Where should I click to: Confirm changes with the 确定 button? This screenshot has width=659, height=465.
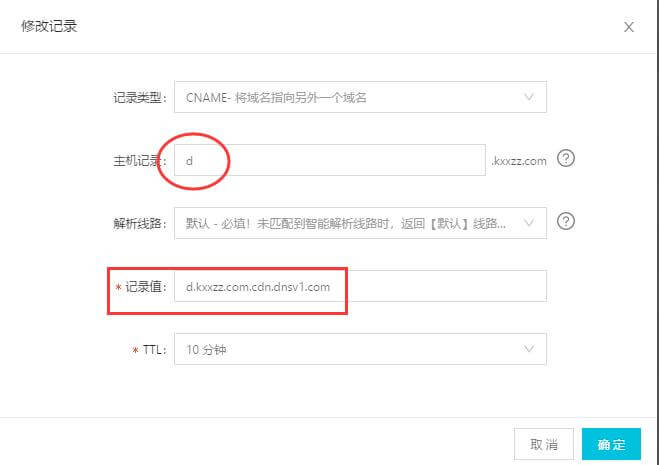pyautogui.click(x=611, y=444)
